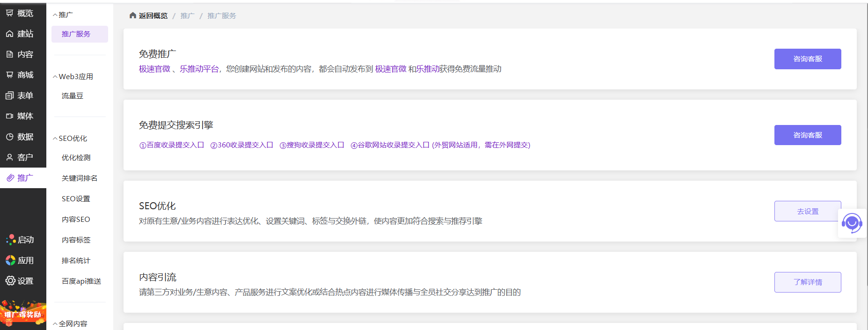Open the 数据 data chart icon

tap(9, 137)
